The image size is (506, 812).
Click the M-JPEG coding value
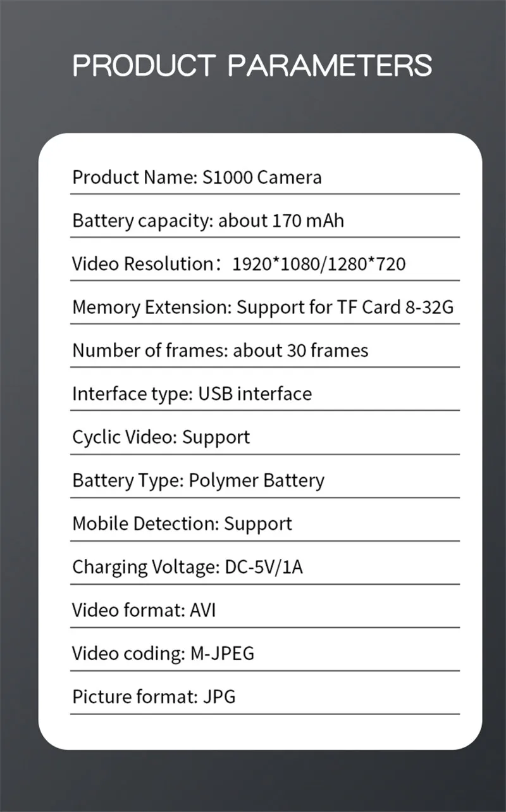coord(222,654)
